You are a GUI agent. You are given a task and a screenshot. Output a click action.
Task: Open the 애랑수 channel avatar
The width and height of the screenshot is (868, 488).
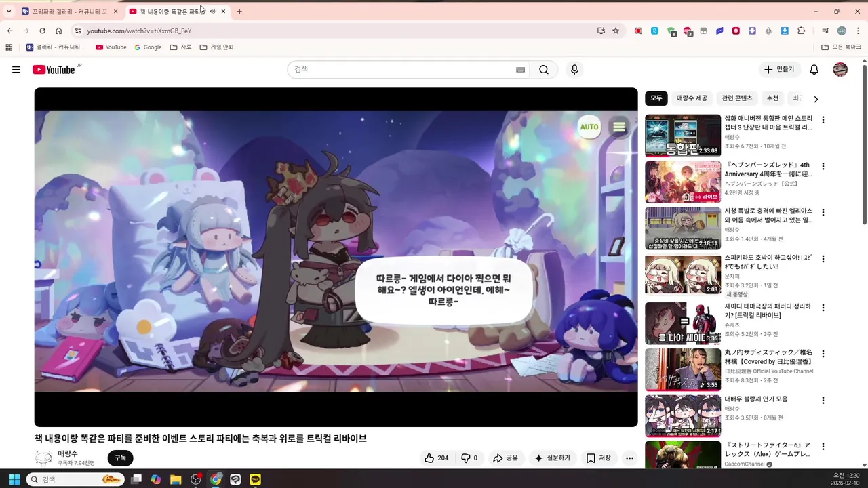click(x=43, y=458)
